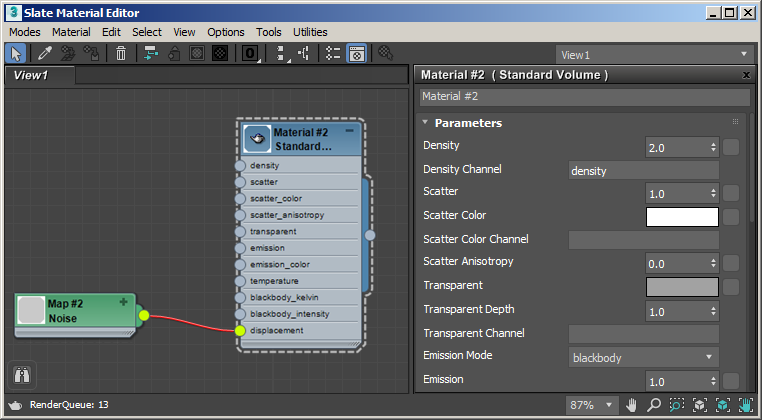Adjust Transparent Depth spinner arrows
The image size is (762, 420).
pyautogui.click(x=713, y=311)
